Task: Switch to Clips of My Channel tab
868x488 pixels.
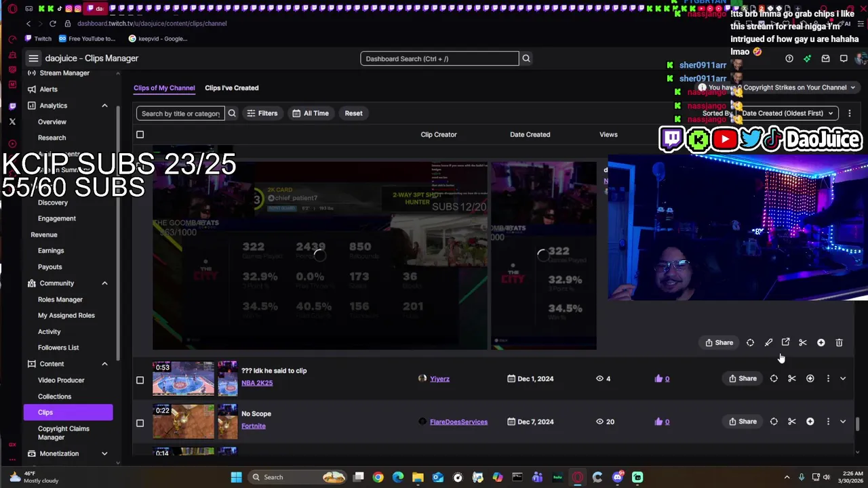Action: point(164,88)
